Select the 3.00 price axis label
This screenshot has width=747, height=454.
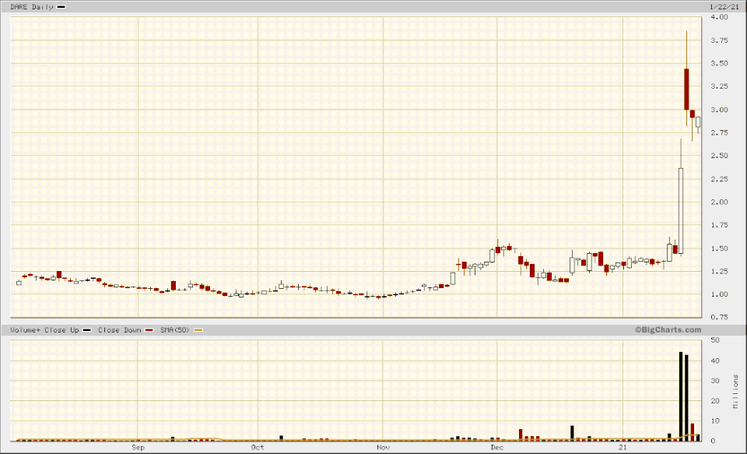click(719, 110)
